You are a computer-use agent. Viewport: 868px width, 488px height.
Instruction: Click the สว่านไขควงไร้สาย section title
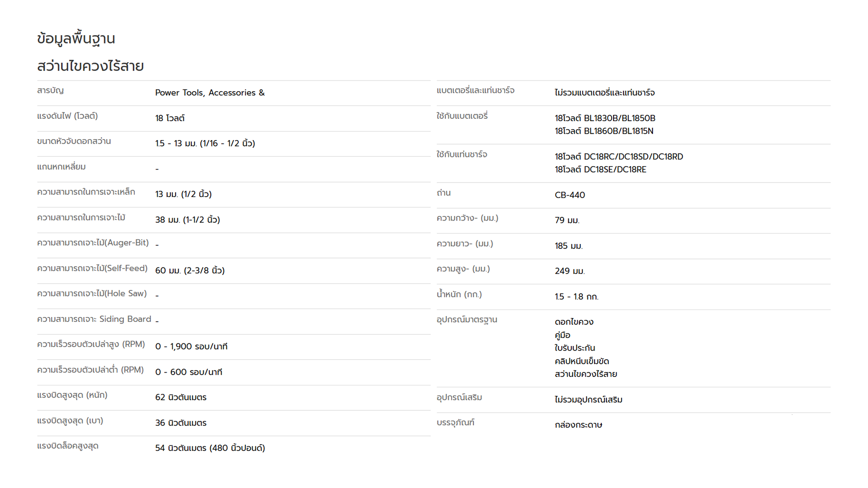click(90, 66)
